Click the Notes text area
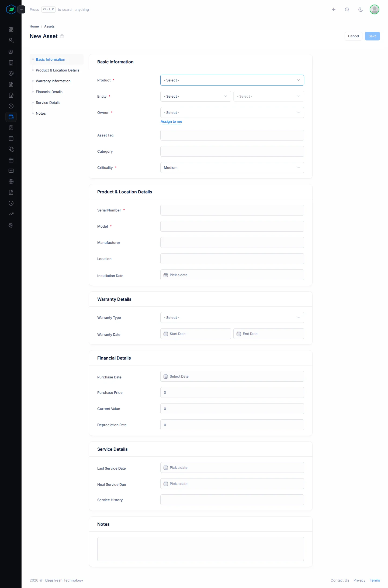This screenshot has height=588, width=388. 201,549
